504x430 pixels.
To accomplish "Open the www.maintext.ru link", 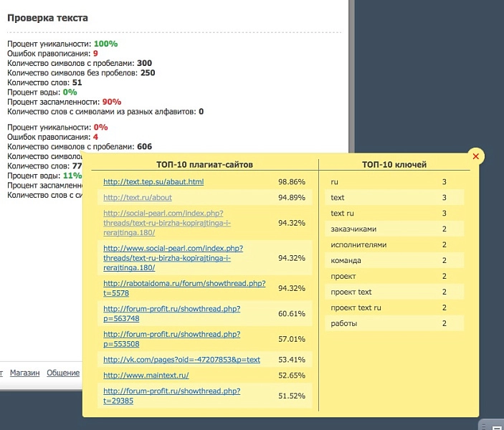I will point(146,376).
